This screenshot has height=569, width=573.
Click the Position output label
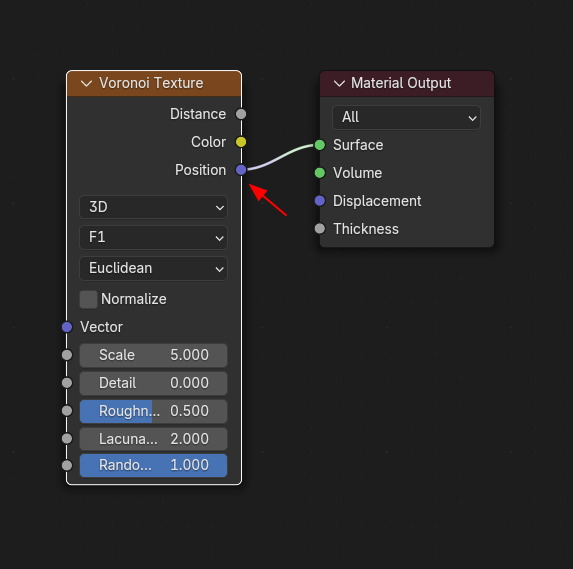click(200, 170)
